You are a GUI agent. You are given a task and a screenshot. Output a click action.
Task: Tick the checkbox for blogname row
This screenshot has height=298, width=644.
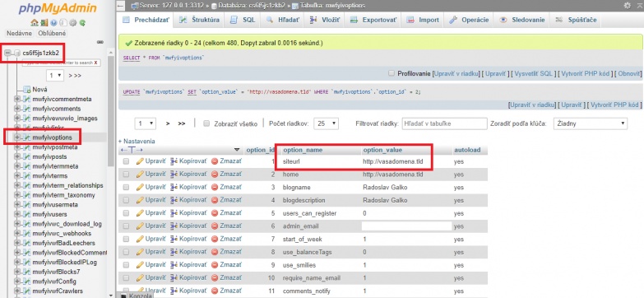(x=126, y=187)
